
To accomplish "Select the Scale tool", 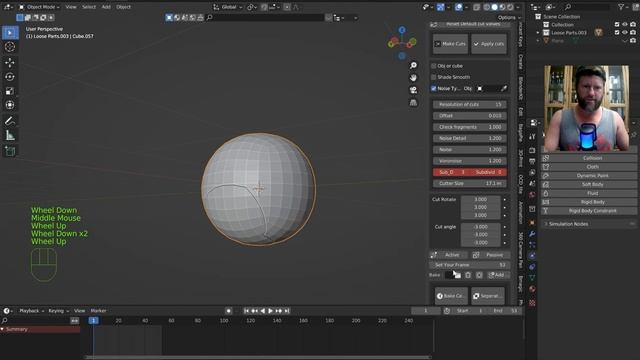I will pos(10,91).
